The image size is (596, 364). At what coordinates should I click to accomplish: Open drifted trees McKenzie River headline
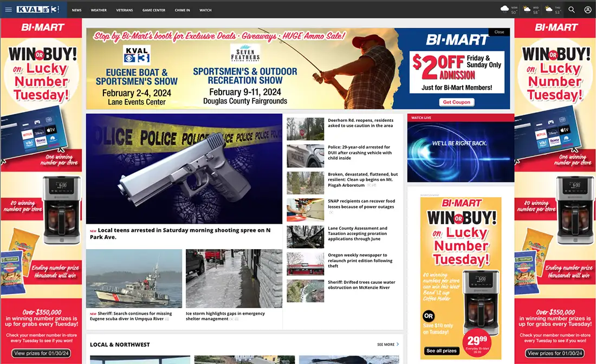(361, 284)
